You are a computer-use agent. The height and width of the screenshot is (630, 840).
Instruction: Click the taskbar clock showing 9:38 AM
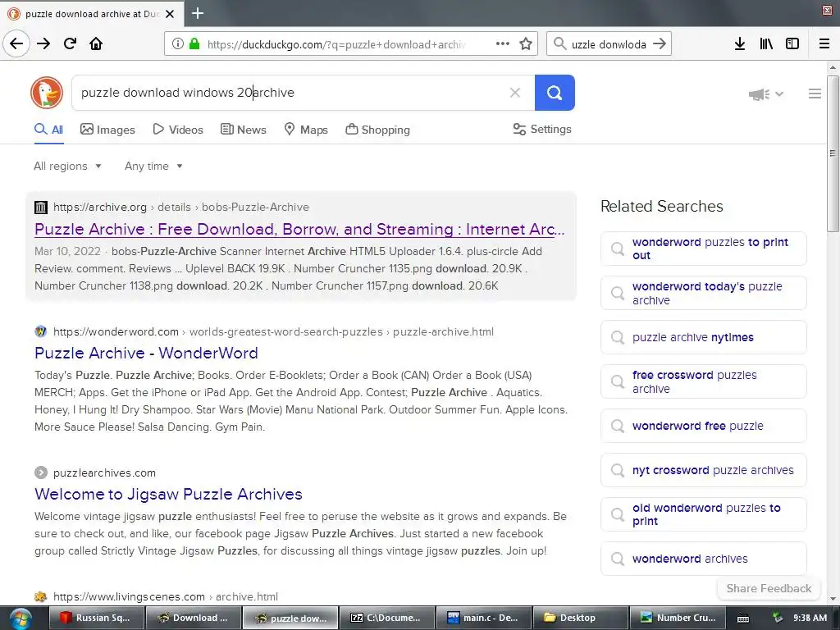click(x=810, y=618)
